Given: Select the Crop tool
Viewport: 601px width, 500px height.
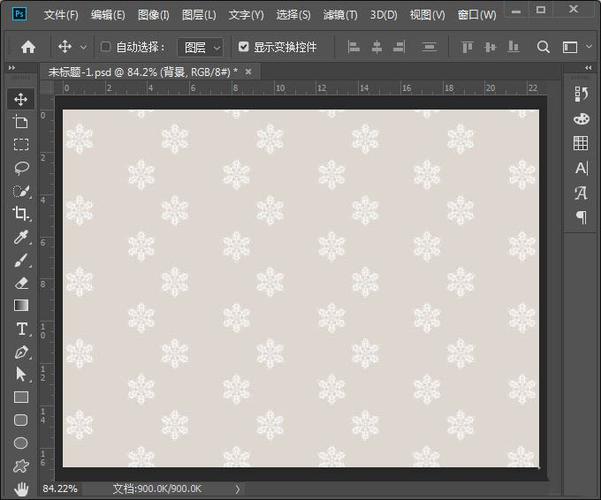Looking at the screenshot, I should [x=21, y=214].
